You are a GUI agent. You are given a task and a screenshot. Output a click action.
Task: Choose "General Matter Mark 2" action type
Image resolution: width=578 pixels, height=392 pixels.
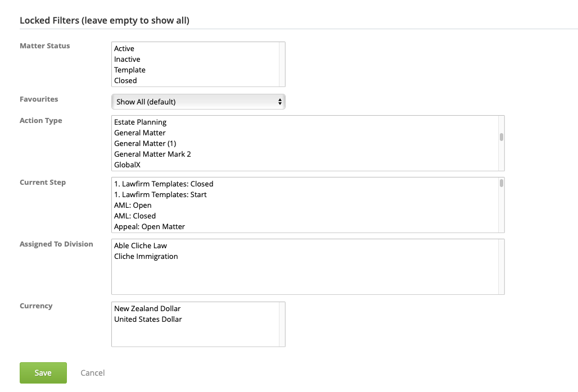(x=152, y=154)
